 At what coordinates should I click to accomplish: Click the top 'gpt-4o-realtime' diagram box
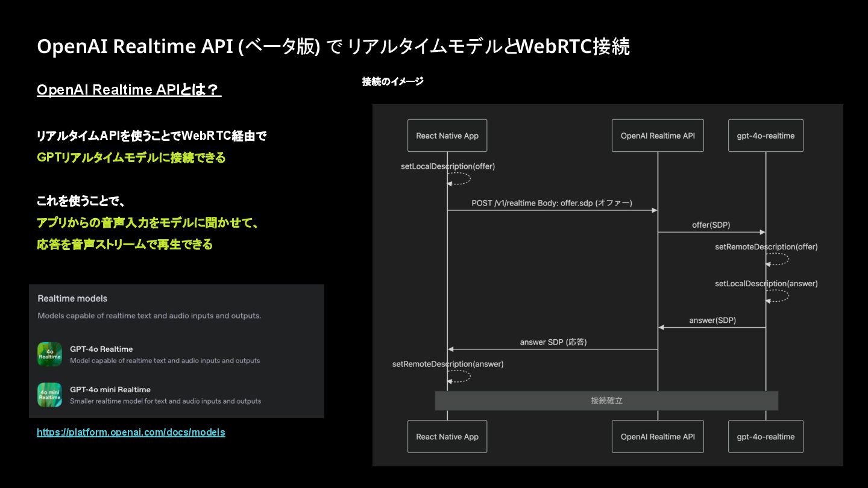pyautogui.click(x=766, y=136)
